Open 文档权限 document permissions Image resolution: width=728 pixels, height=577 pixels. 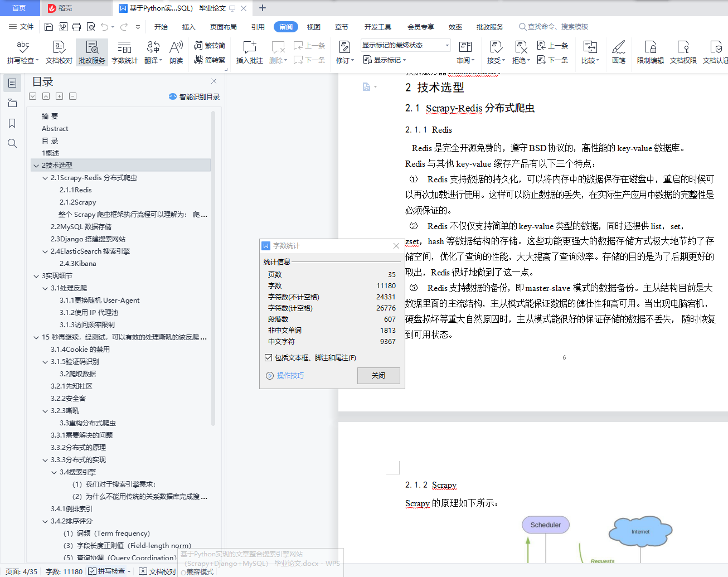tap(683, 52)
